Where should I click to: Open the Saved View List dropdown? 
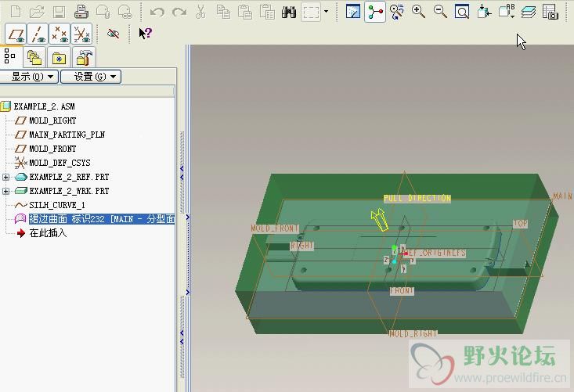507,12
